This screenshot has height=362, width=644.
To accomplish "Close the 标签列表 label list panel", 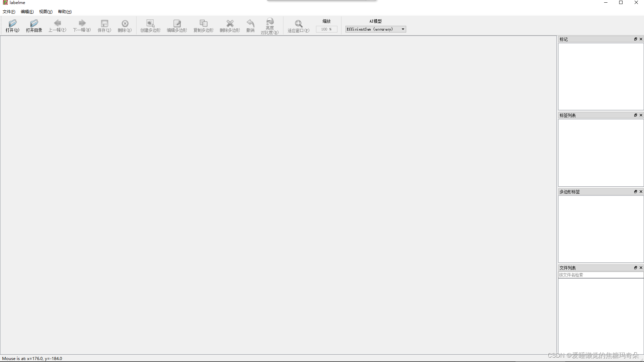I will [x=641, y=115].
